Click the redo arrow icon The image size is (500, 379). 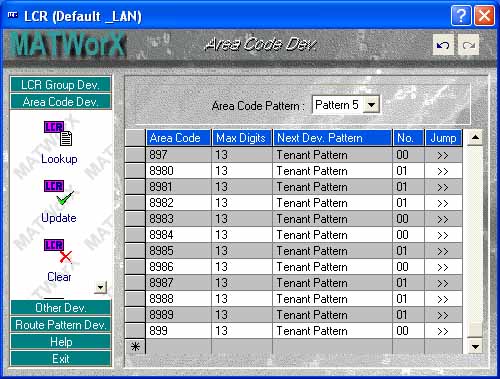pyautogui.click(x=469, y=45)
